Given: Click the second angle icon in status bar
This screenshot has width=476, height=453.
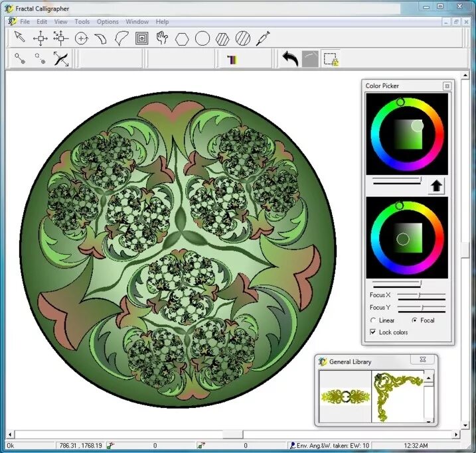Looking at the screenshot, I should click(x=200, y=446).
